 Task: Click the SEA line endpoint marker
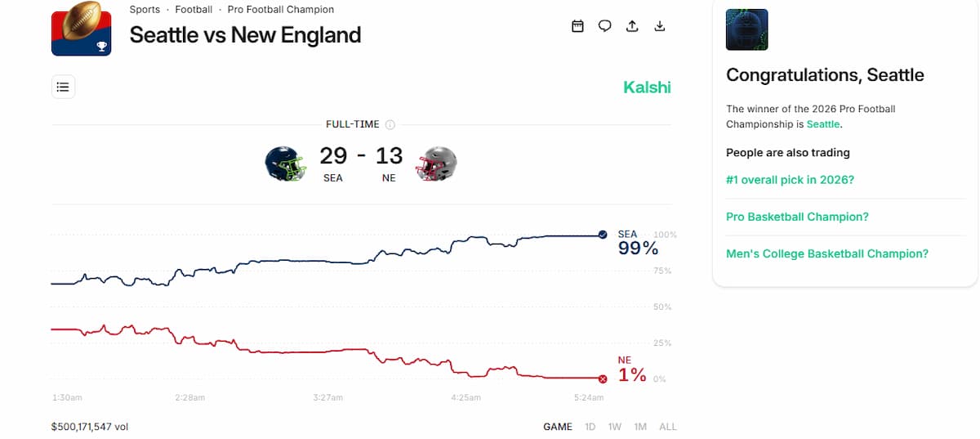603,235
